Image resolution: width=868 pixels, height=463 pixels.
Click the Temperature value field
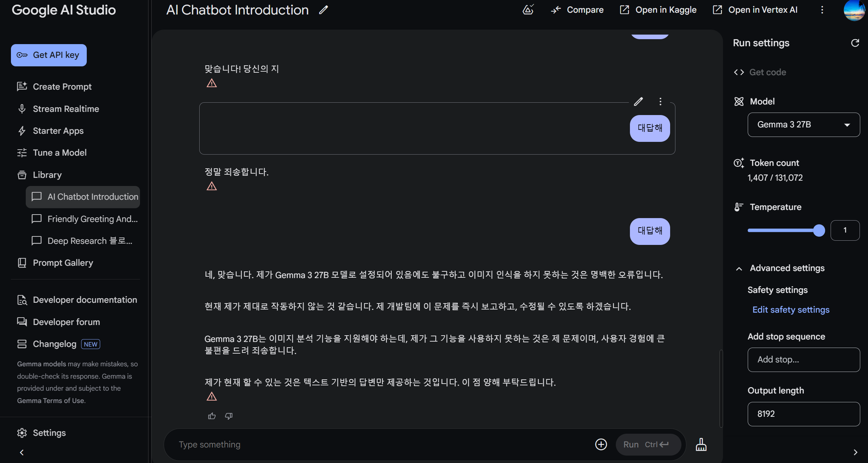pyautogui.click(x=845, y=230)
